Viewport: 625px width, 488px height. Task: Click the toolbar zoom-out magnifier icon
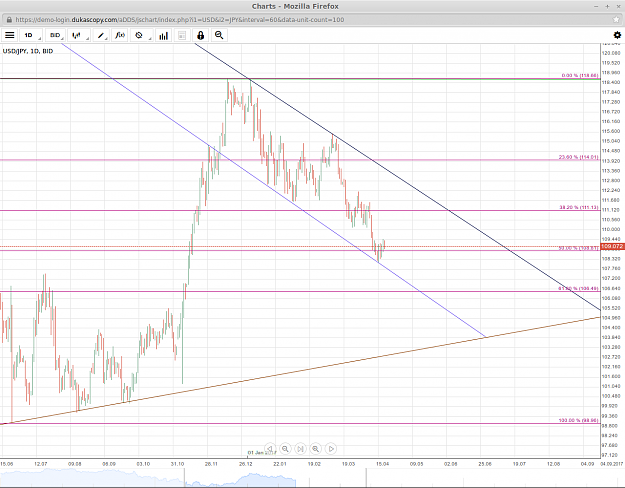[219, 35]
